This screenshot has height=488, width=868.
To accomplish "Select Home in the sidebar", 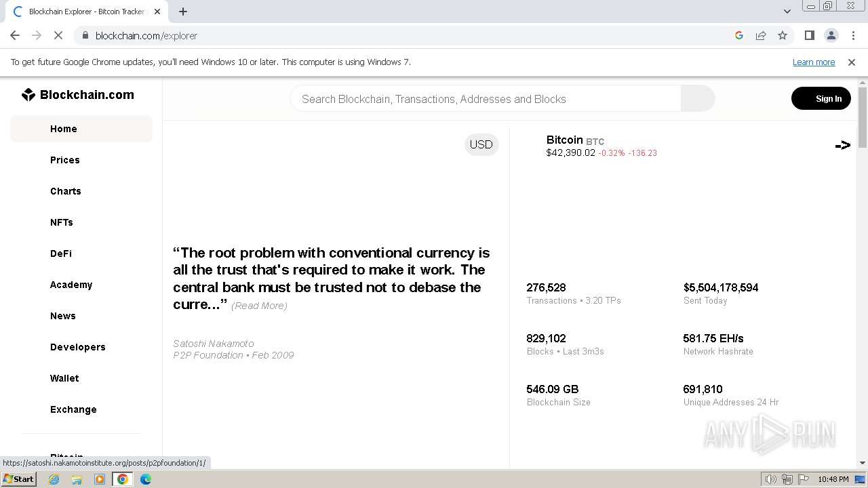I will click(x=81, y=129).
